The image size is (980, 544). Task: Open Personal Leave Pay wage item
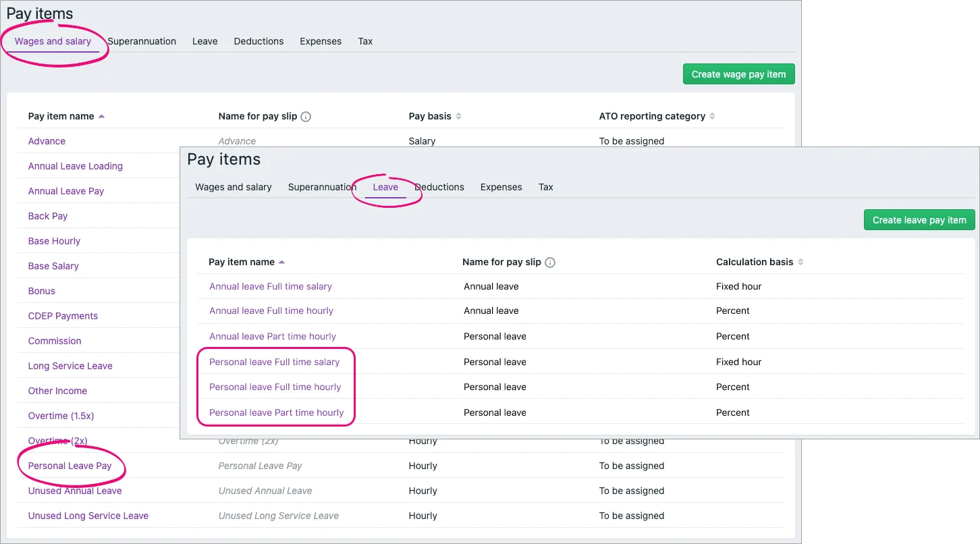(70, 466)
